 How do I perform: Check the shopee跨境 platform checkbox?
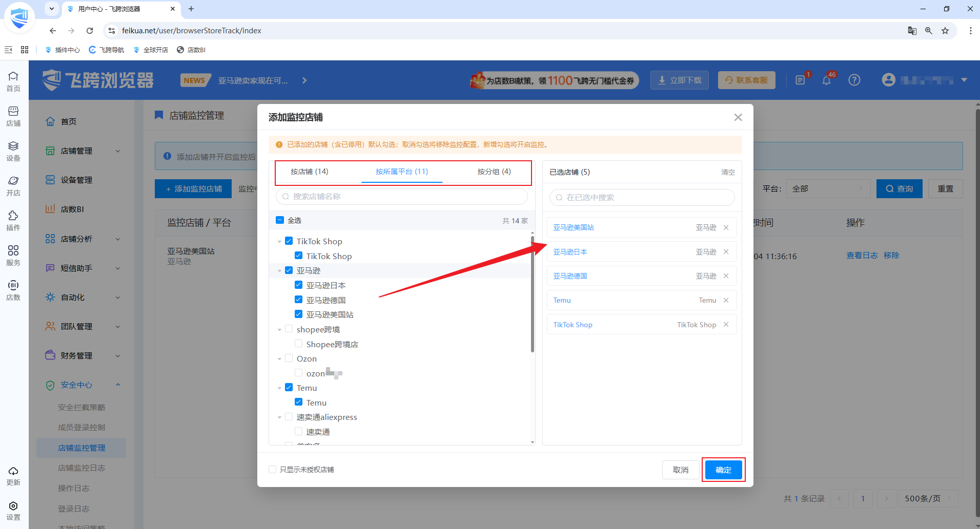tap(289, 329)
